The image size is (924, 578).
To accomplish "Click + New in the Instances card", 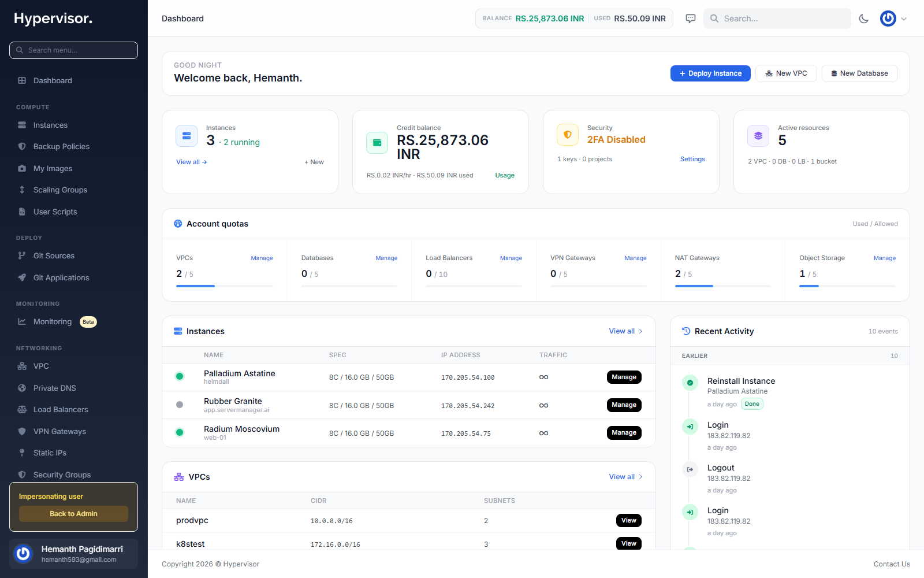I will point(314,162).
